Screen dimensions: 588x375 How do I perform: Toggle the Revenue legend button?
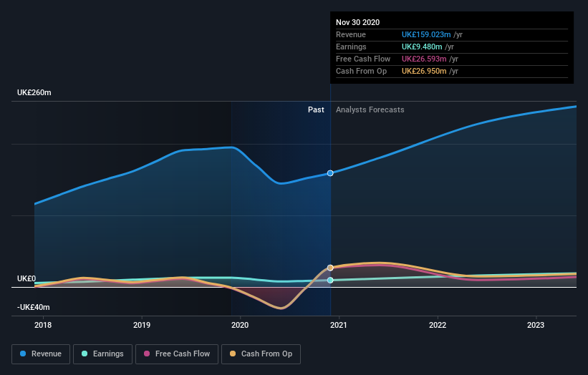[x=41, y=354]
